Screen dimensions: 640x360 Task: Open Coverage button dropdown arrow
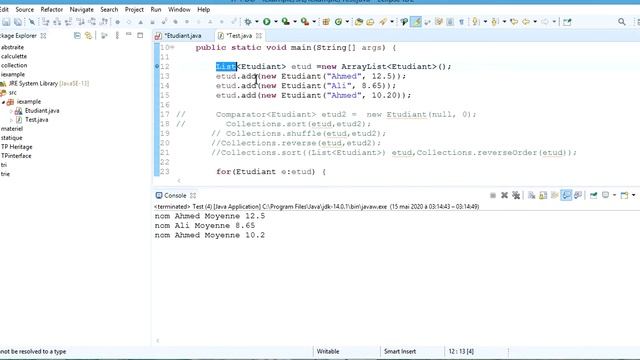pos(295,22)
